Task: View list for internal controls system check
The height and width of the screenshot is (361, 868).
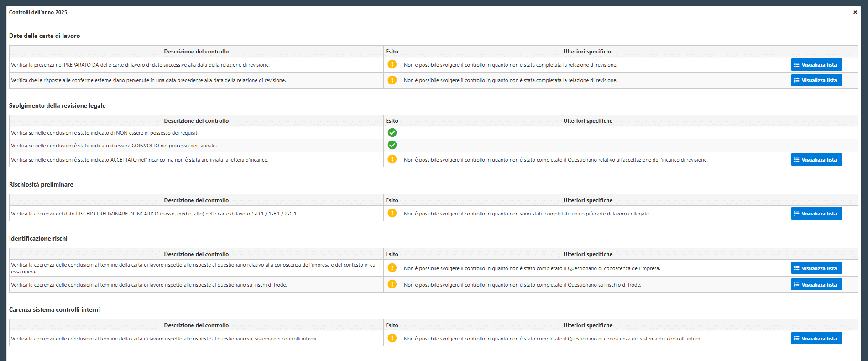Action: pos(816,339)
